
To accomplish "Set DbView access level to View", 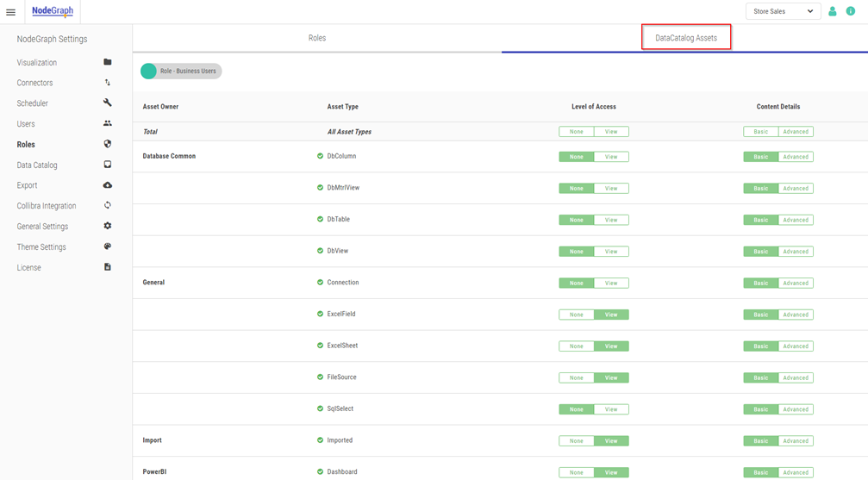I will click(x=611, y=252).
